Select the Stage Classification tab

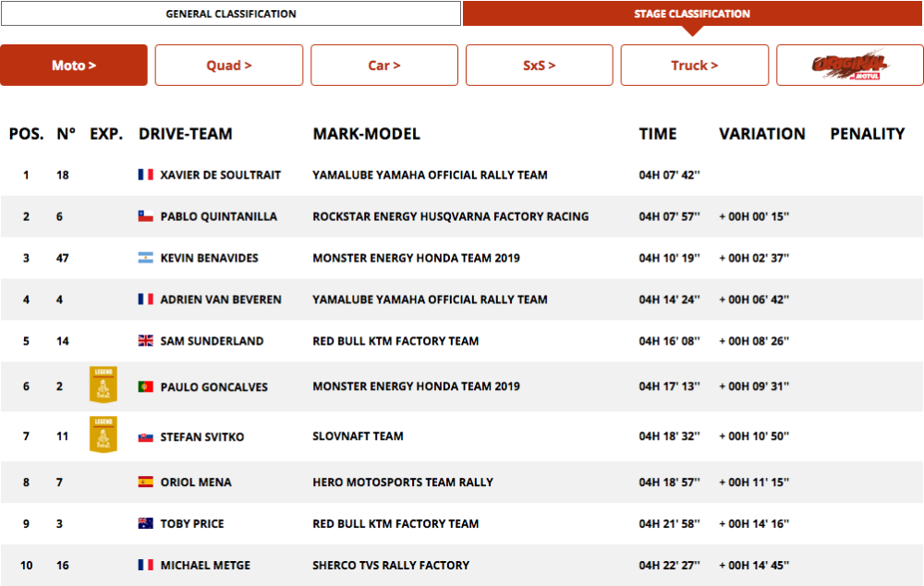[x=692, y=14]
